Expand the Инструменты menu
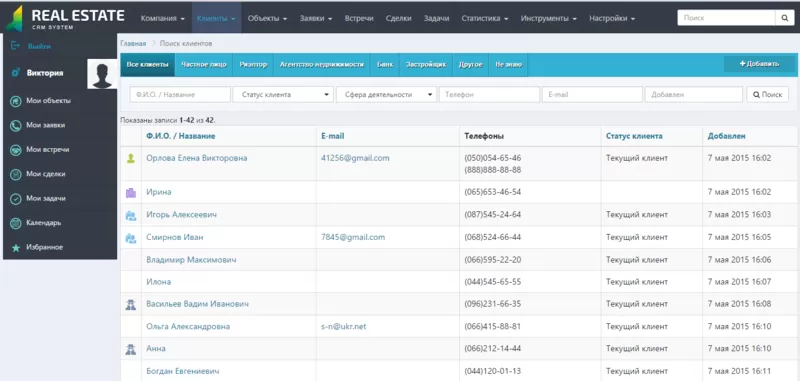Screen dimensions: 800x381 click(548, 18)
